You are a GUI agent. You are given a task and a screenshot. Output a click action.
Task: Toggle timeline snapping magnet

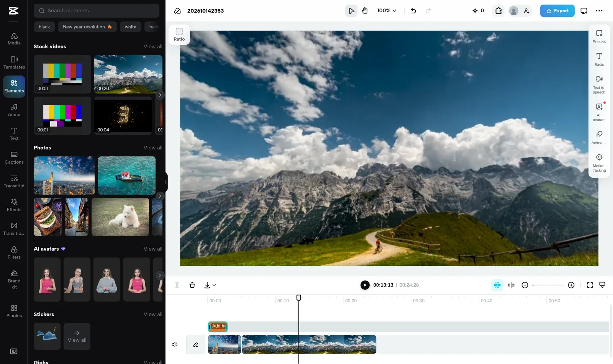pyautogui.click(x=497, y=285)
